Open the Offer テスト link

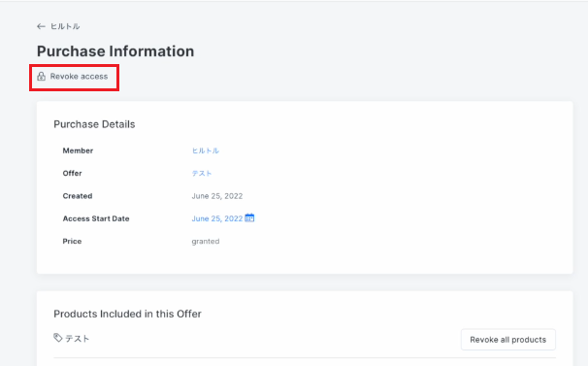[202, 174]
